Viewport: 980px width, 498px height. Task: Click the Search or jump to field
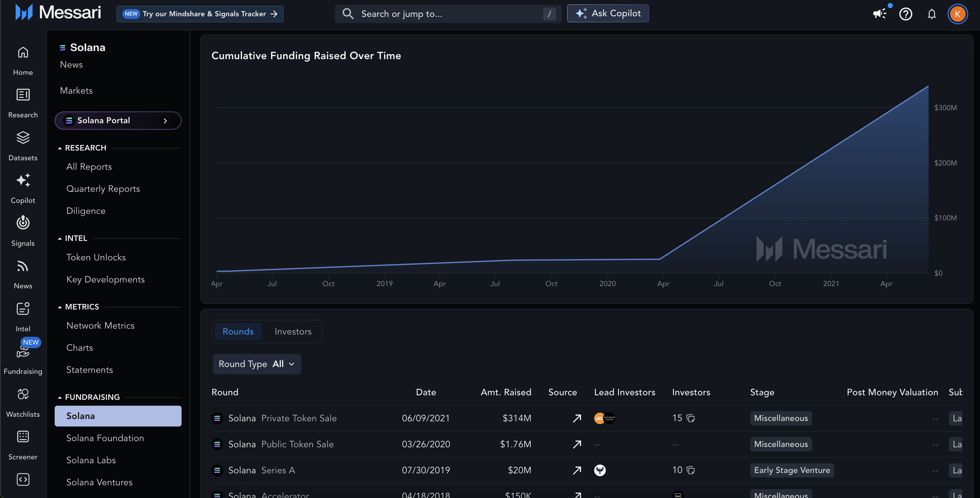point(448,14)
